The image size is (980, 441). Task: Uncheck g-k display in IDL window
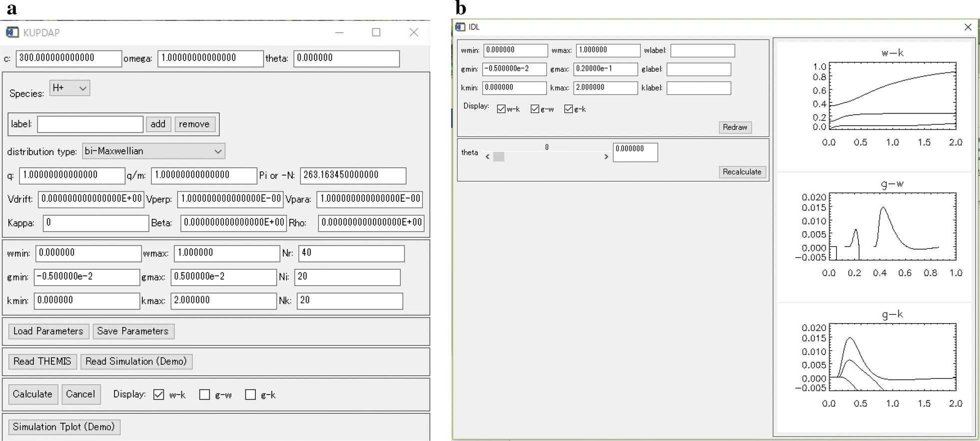coord(568,109)
